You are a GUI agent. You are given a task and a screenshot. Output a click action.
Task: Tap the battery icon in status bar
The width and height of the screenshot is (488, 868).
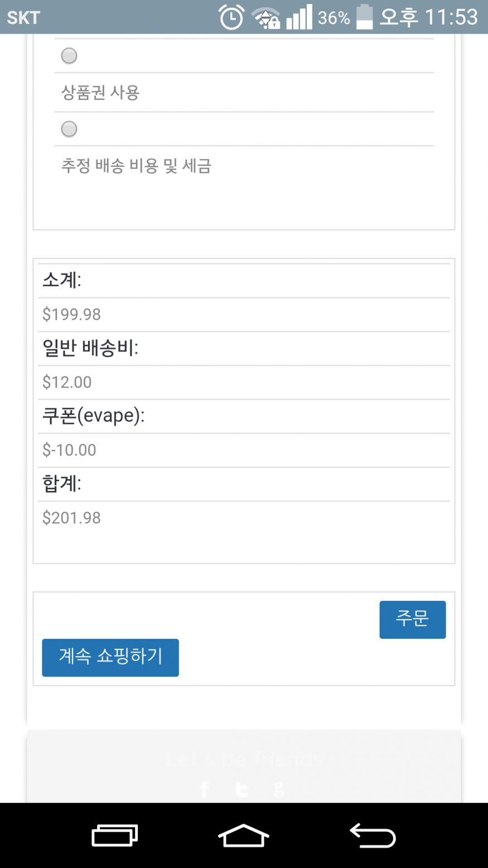[x=364, y=17]
